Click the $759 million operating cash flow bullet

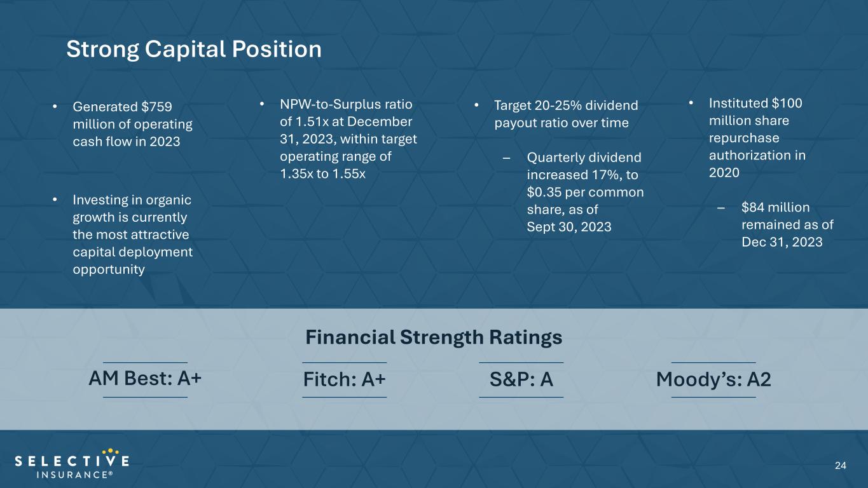click(132, 124)
